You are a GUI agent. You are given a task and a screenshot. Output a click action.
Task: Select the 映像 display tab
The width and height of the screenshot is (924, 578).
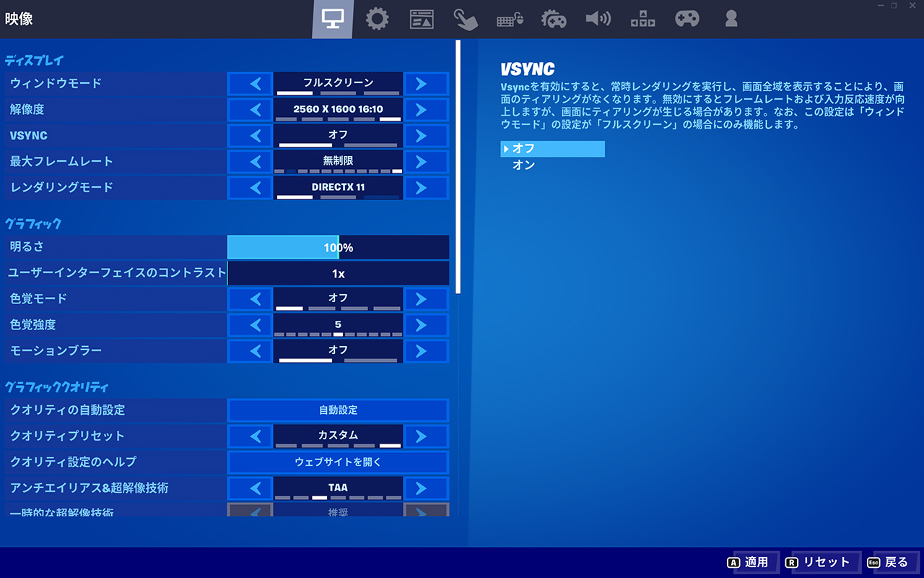click(x=333, y=20)
